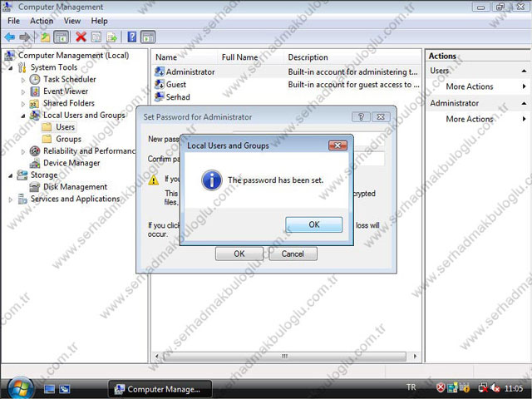Click the Back arrow toolbar icon
532x399 pixels.
(10, 37)
